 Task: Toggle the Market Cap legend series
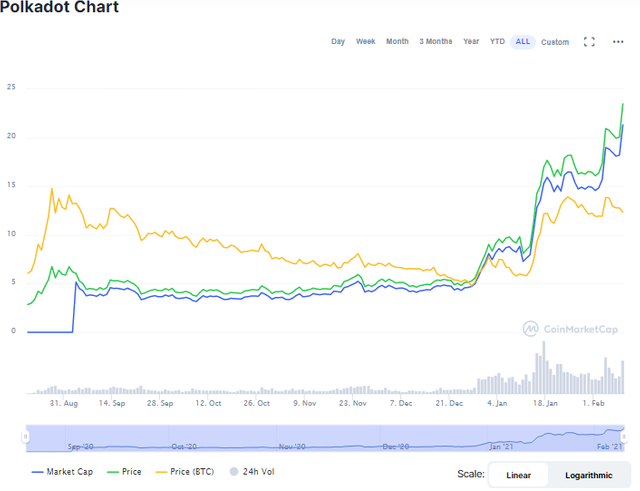62,472
